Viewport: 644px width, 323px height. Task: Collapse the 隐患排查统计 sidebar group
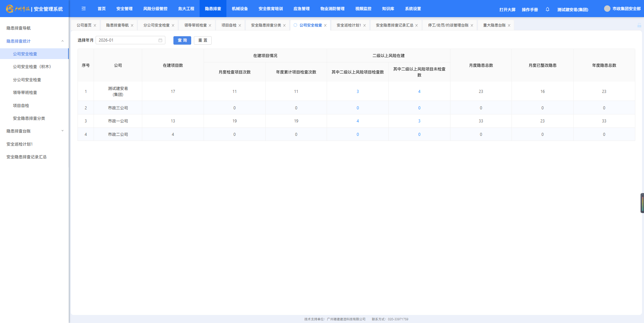pyautogui.click(x=62, y=41)
